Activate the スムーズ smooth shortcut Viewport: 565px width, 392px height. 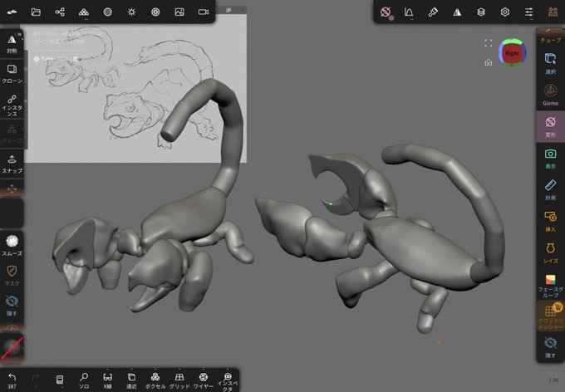tap(12, 245)
